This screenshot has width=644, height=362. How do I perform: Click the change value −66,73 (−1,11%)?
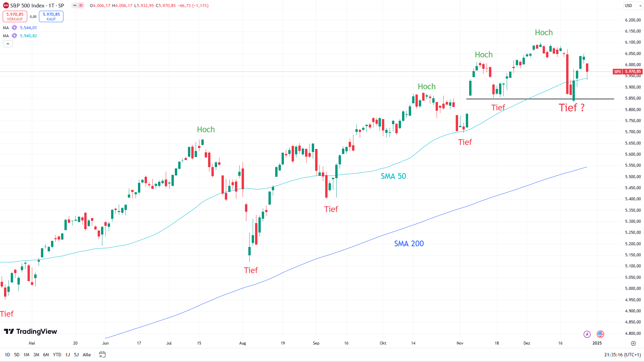pos(193,6)
